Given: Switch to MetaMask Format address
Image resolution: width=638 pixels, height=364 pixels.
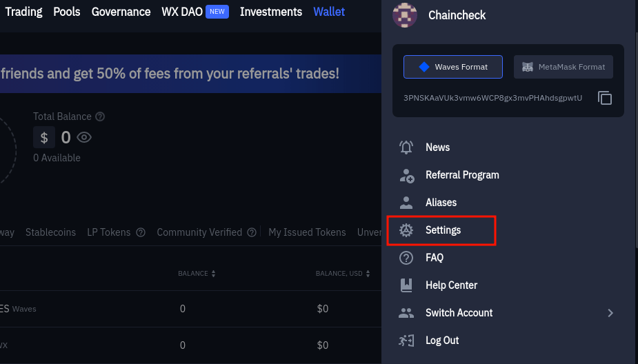Looking at the screenshot, I should 563,67.
